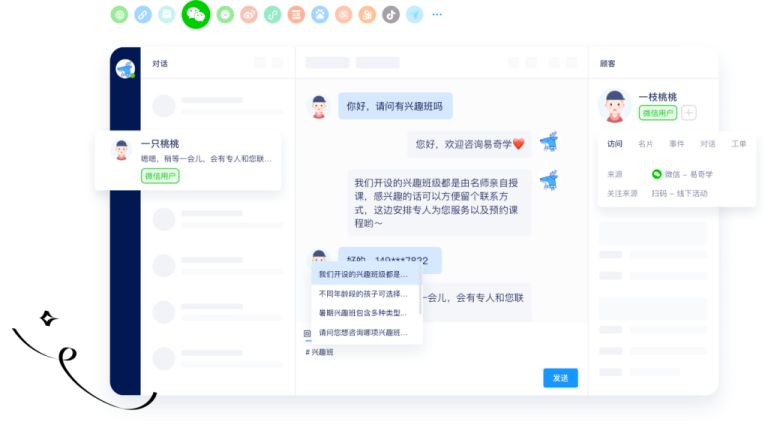Click large customer avatar beside 一枝桃桃

615,105
